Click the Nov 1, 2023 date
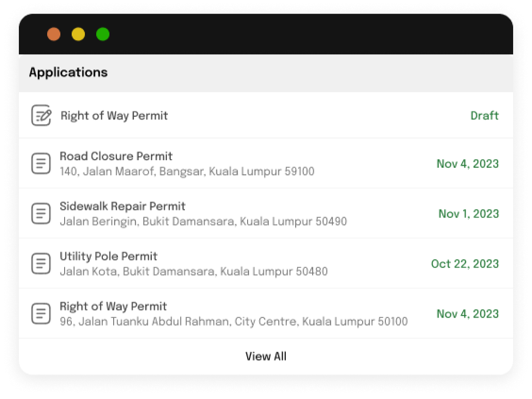 point(469,213)
